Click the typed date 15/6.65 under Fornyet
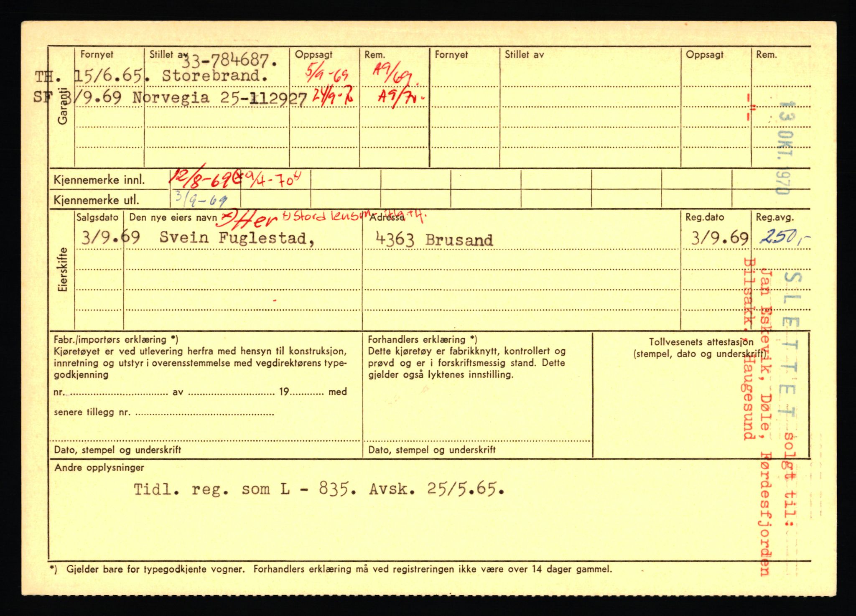This screenshot has width=856, height=616. (109, 76)
